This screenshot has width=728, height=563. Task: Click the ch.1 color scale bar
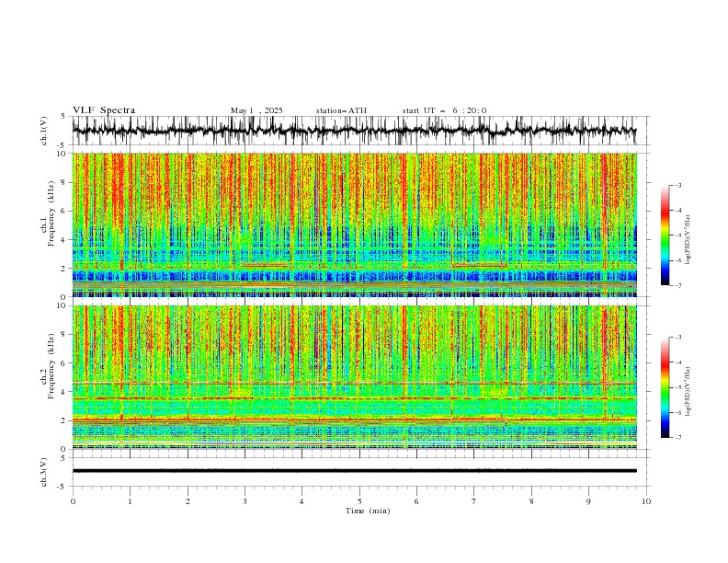[665, 236]
